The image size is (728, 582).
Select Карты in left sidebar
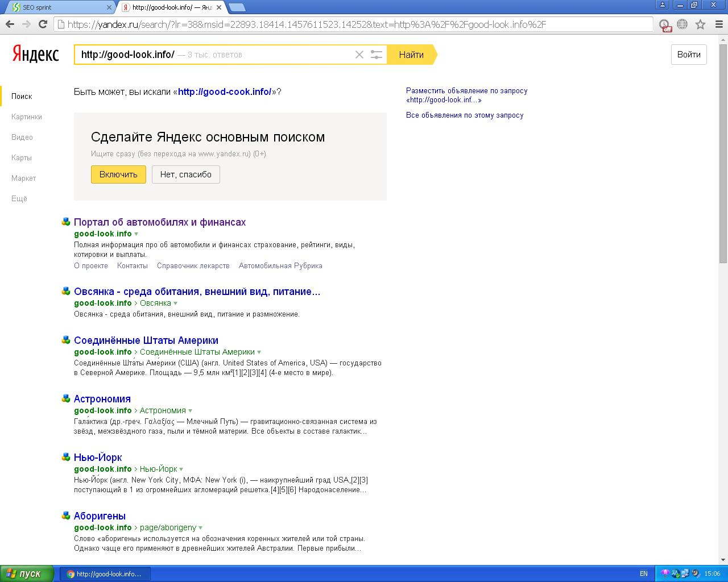22,157
